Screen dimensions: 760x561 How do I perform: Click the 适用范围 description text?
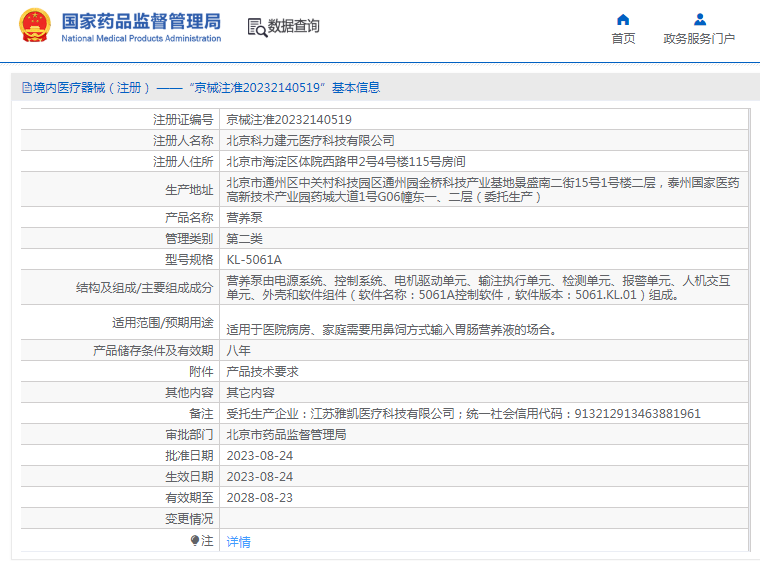click(x=391, y=330)
